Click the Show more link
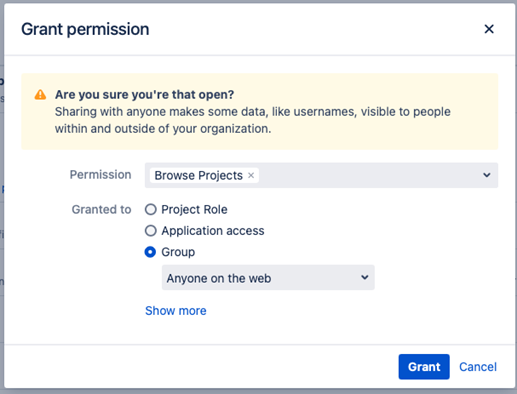517x394 pixels. pyautogui.click(x=176, y=311)
